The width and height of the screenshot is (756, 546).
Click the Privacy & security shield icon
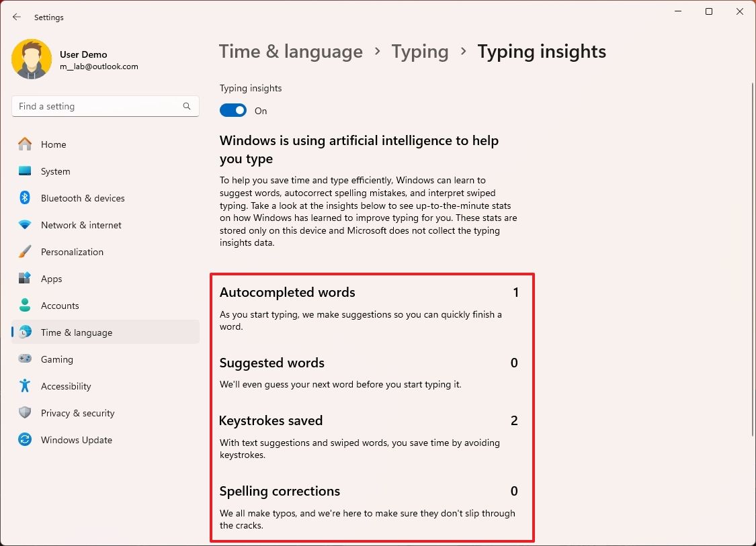pos(27,413)
